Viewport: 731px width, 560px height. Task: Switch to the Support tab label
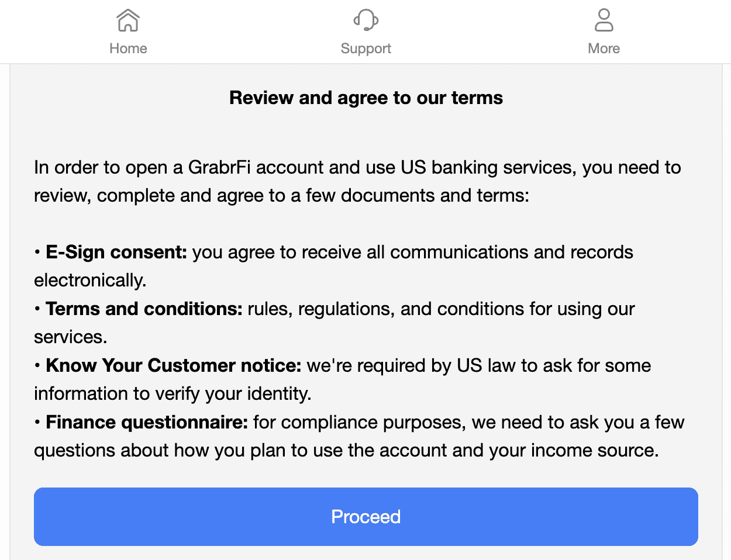(366, 49)
